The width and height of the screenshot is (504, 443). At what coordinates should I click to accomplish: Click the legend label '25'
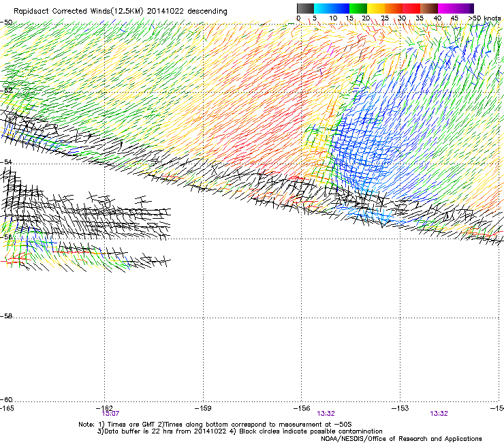pos(385,18)
